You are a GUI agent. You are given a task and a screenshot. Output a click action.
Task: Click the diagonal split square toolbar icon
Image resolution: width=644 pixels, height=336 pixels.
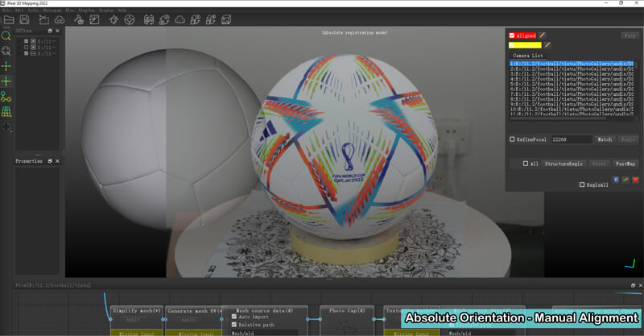(x=94, y=19)
